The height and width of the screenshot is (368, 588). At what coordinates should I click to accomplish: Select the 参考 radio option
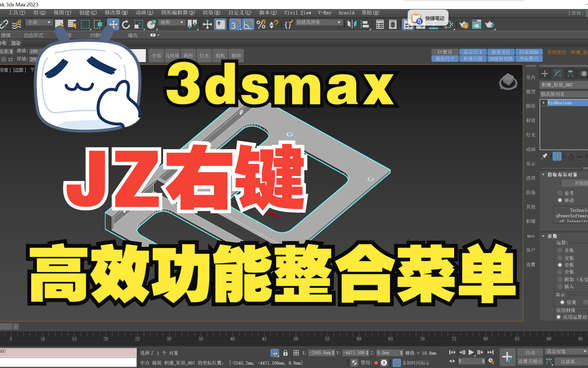point(560,193)
